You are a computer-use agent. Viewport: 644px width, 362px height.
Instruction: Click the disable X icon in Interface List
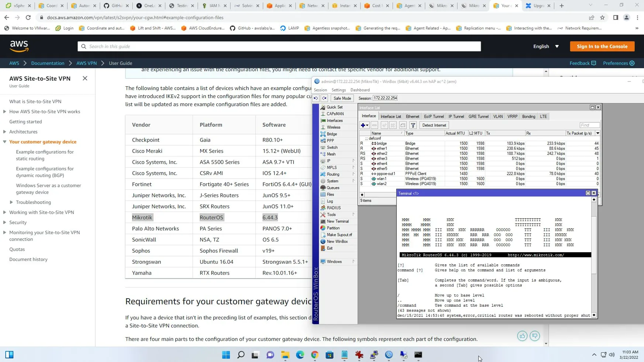(393, 125)
